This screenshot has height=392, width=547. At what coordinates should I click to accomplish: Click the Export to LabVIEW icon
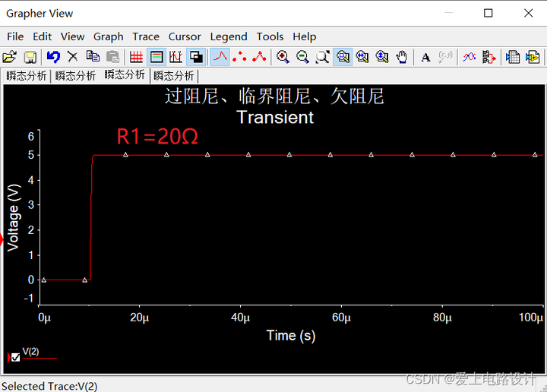533,57
